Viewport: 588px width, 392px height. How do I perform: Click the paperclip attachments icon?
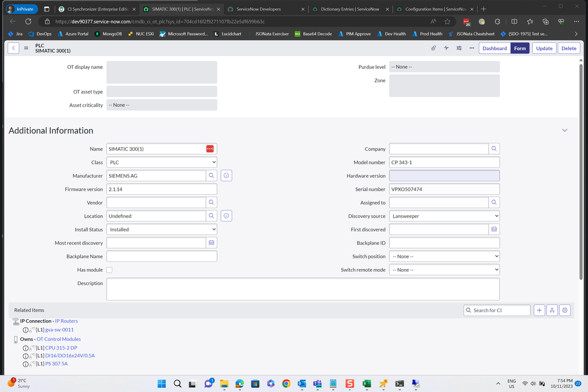pos(433,48)
